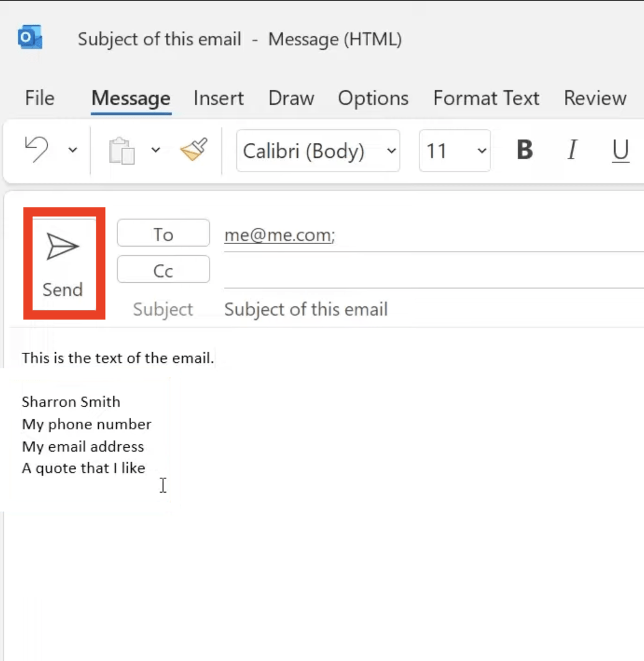The height and width of the screenshot is (661, 644).
Task: Select the Format Painter brush icon
Action: [194, 149]
